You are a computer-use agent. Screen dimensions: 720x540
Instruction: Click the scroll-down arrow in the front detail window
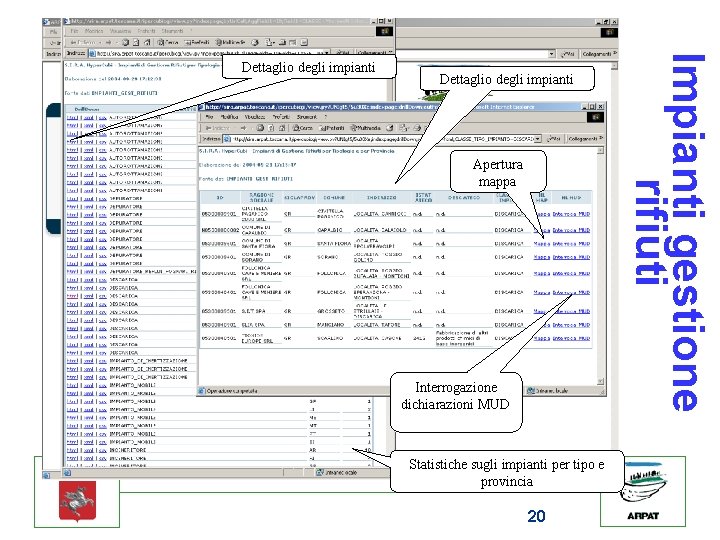pyautogui.click(x=600, y=381)
